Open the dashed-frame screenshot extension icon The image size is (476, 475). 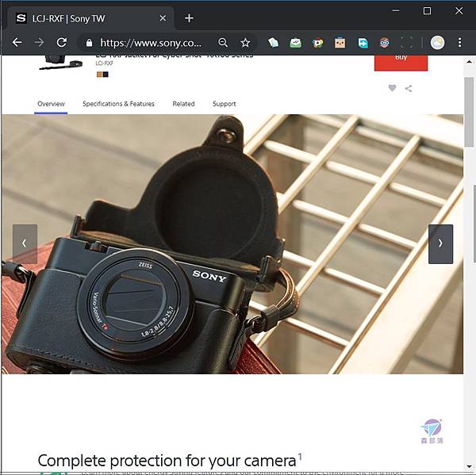click(406, 43)
